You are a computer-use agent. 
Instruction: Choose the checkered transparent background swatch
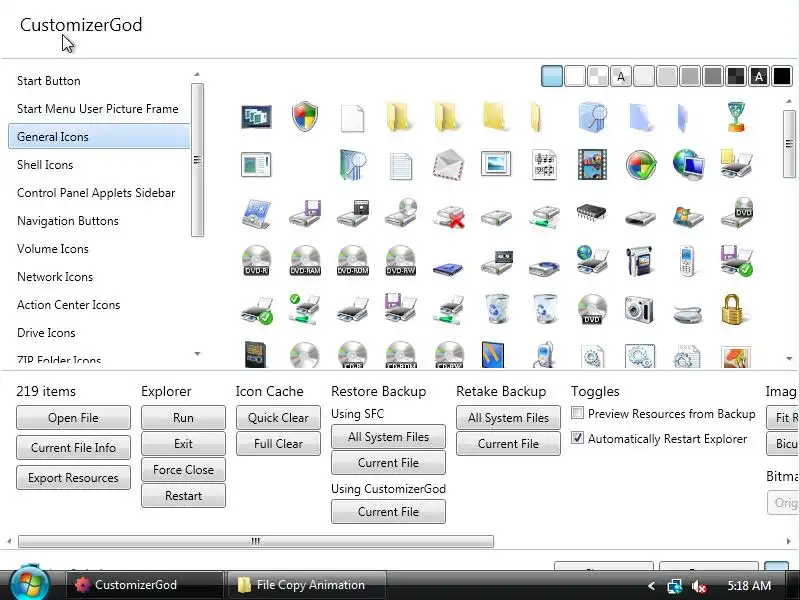tap(597, 77)
